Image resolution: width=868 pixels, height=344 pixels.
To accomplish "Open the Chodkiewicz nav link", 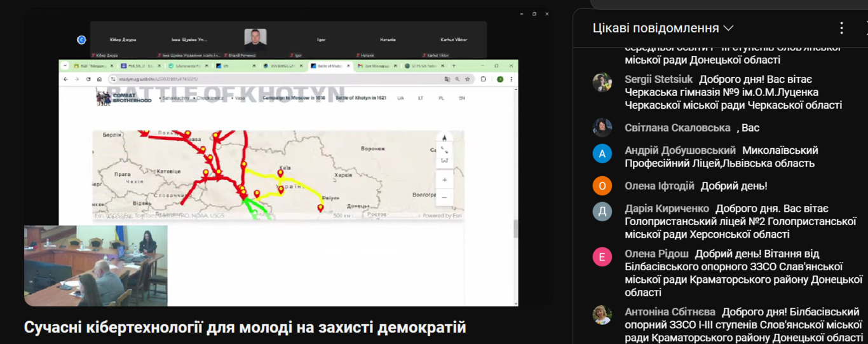I will 210,99.
